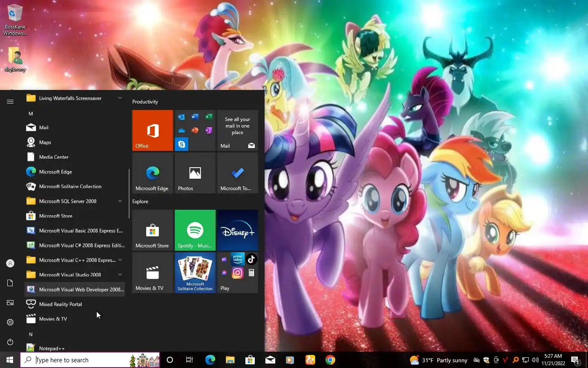Click the Productivity group heading
588x368 pixels.
(x=145, y=102)
